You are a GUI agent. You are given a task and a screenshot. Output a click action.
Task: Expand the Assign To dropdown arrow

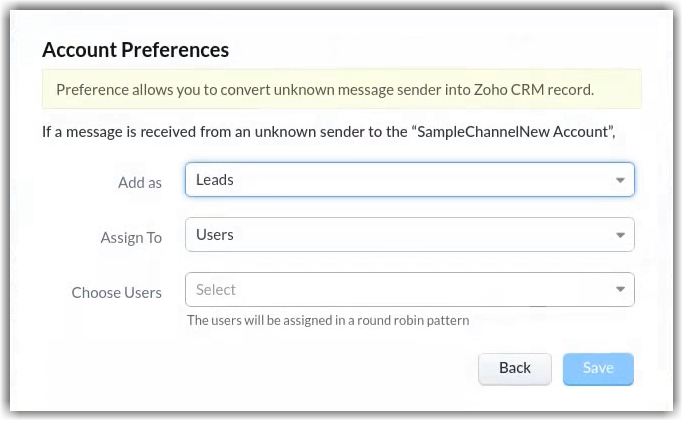pos(620,236)
